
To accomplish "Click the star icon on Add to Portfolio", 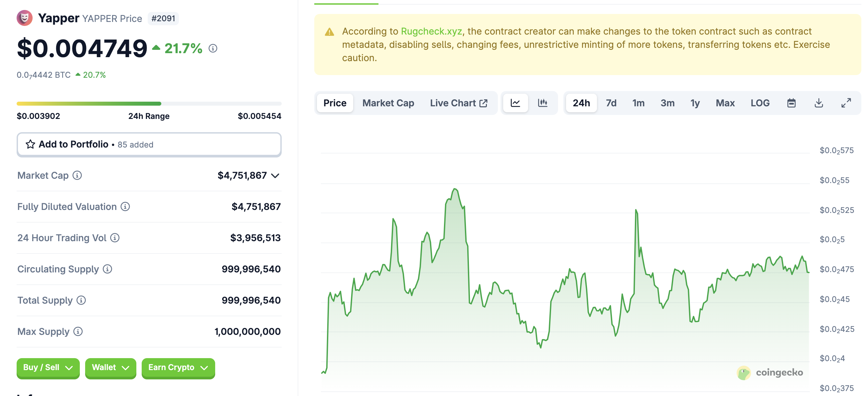I will point(30,144).
